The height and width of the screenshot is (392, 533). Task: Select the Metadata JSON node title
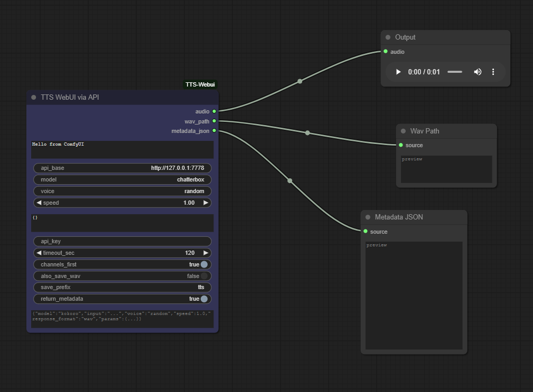click(399, 217)
